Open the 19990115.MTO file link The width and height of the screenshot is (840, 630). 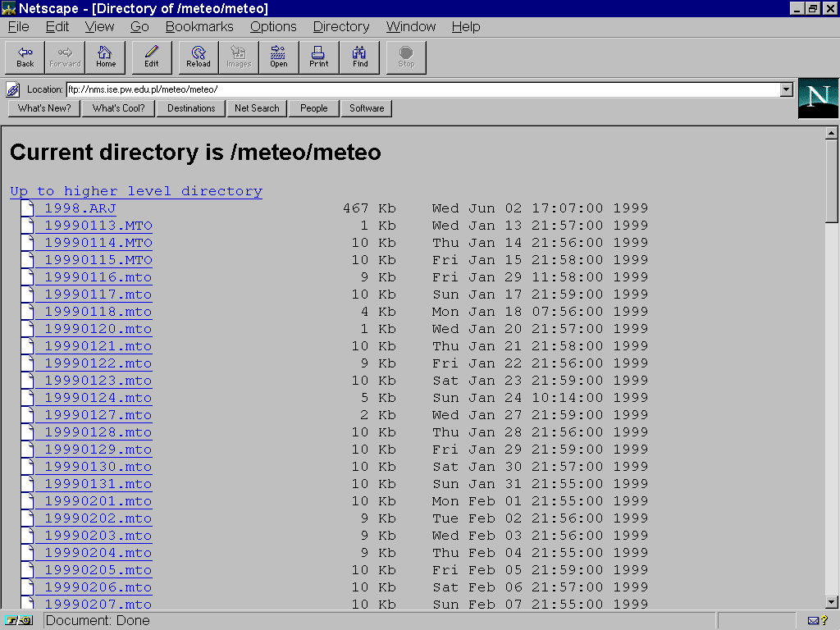(x=98, y=260)
